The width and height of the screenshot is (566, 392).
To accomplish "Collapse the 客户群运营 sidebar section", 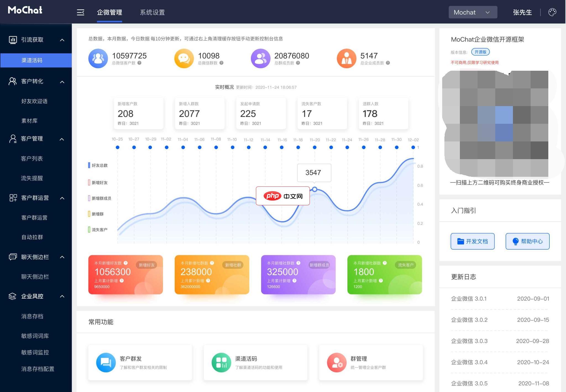I will point(62,198).
